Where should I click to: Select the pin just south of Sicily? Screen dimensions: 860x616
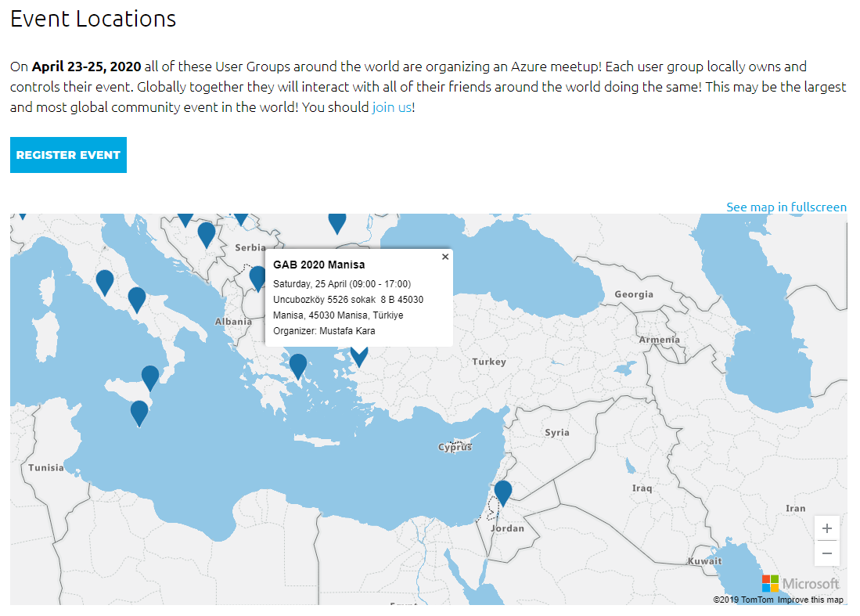139,411
